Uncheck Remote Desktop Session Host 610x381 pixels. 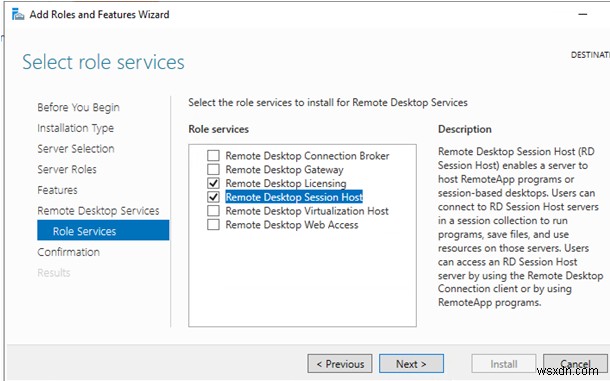click(x=213, y=197)
